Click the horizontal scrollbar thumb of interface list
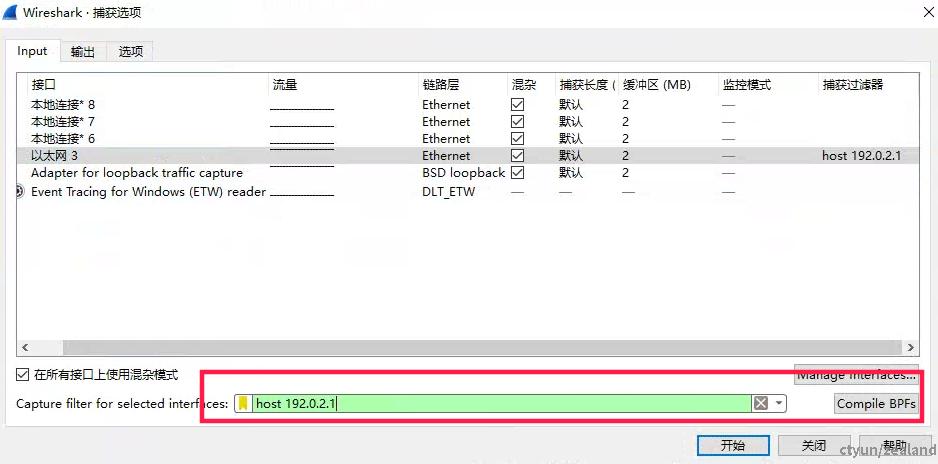Image resolution: width=938 pixels, height=464 pixels. (481, 347)
